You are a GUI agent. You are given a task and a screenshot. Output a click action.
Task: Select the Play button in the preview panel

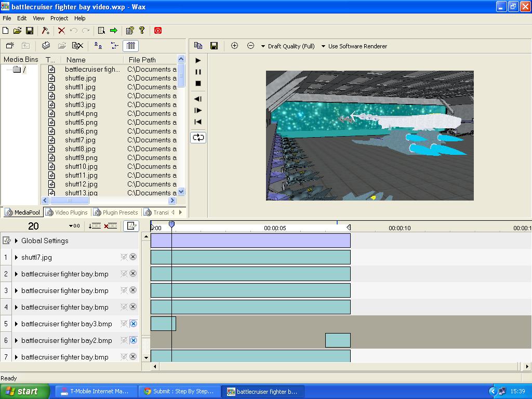[x=198, y=60]
